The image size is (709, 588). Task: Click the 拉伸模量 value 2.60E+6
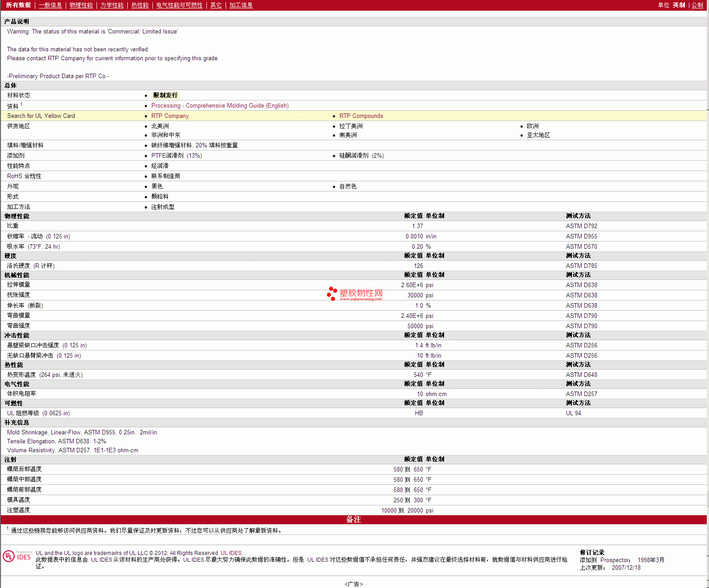(x=412, y=285)
